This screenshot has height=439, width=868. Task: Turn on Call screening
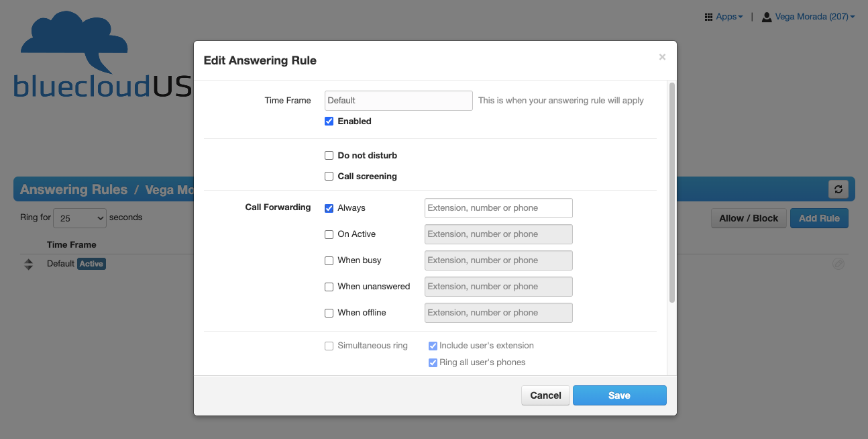click(x=329, y=177)
